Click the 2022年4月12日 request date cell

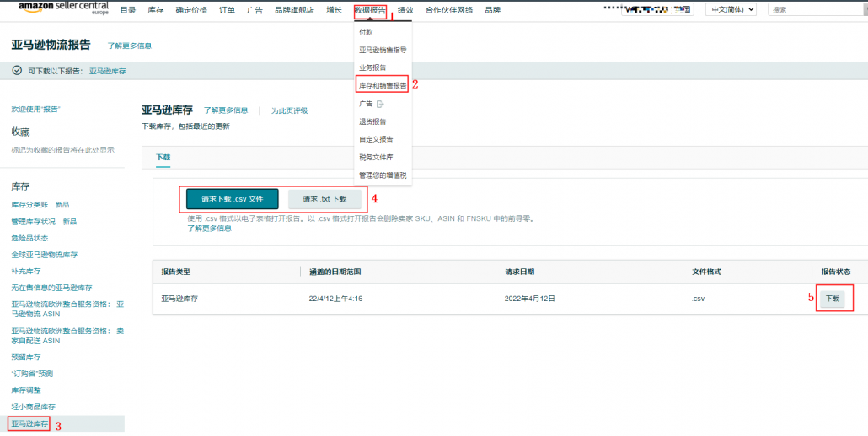(x=530, y=299)
